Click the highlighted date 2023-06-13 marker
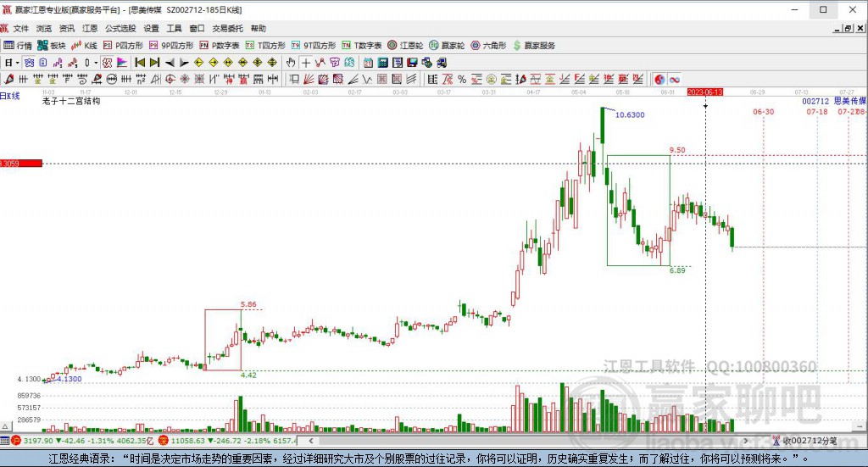 (x=704, y=92)
